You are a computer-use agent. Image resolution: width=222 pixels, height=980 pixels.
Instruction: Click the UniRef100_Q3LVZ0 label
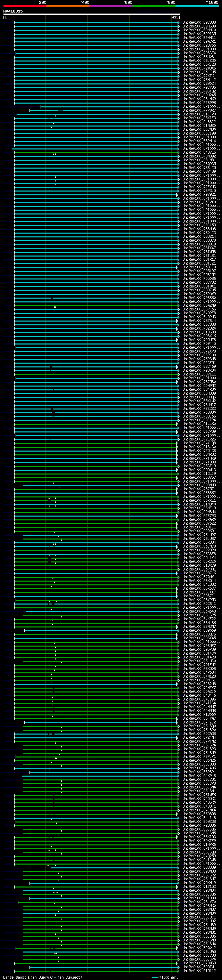click(199, 902)
